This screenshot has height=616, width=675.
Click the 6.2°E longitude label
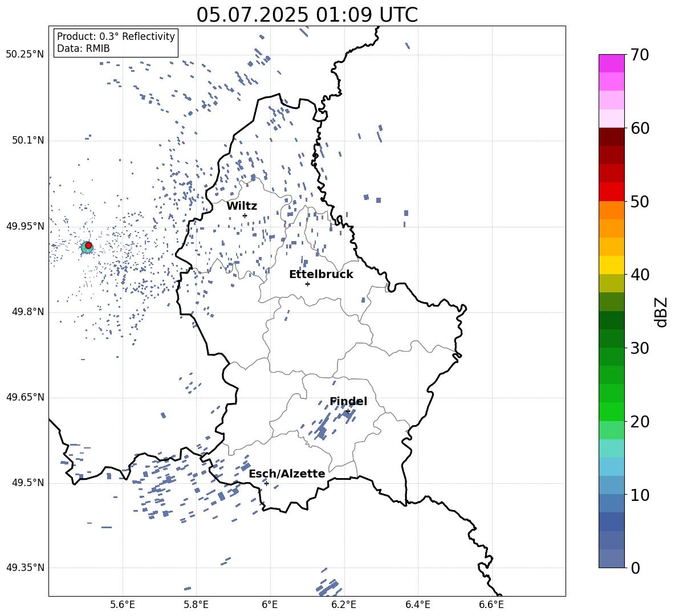[x=344, y=605]
